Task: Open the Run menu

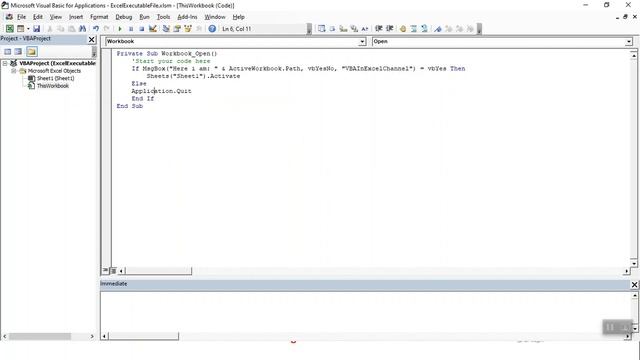Action: click(x=144, y=17)
